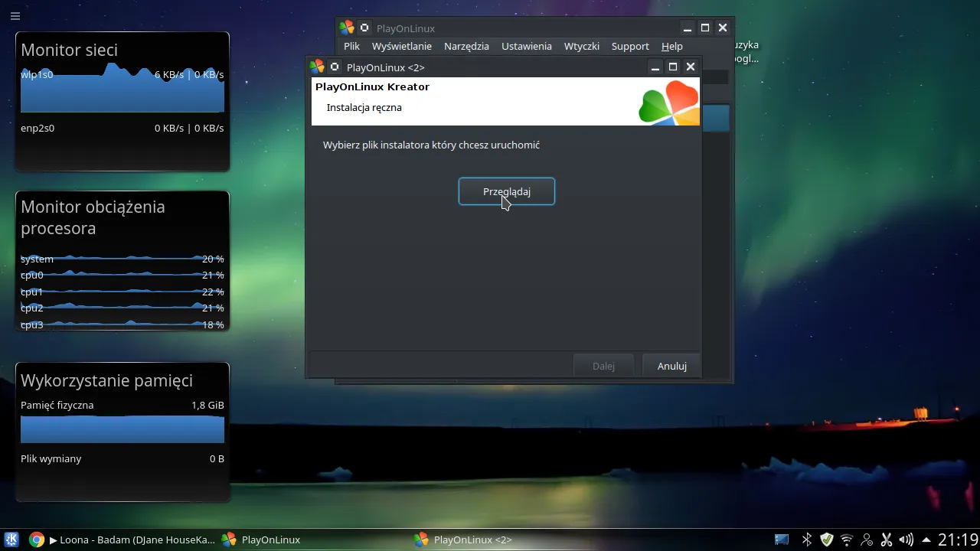The width and height of the screenshot is (980, 551).
Task: Open the desktop toolbox hamburger menu
Action: click(15, 15)
